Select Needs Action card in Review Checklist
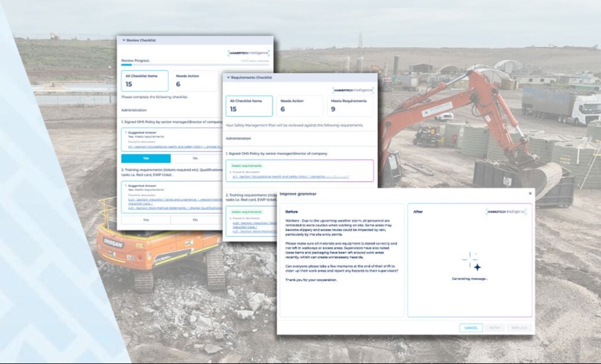601x364 pixels. (x=195, y=81)
